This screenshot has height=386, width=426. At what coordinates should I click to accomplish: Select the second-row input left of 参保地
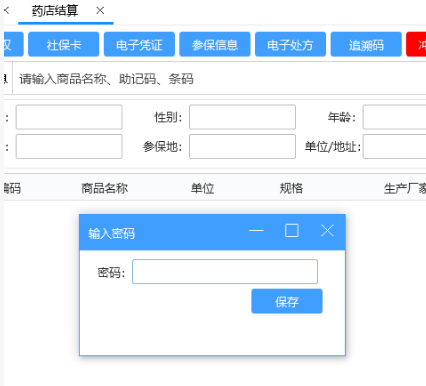click(x=69, y=146)
